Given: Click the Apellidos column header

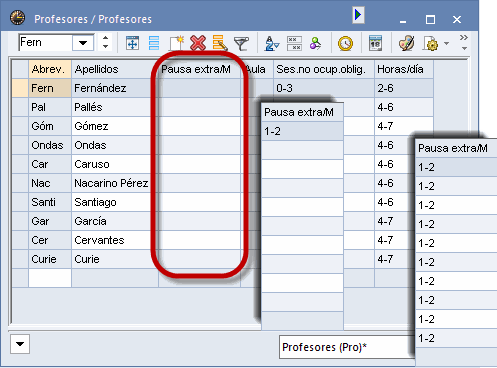Looking at the screenshot, I should pyautogui.click(x=115, y=69).
